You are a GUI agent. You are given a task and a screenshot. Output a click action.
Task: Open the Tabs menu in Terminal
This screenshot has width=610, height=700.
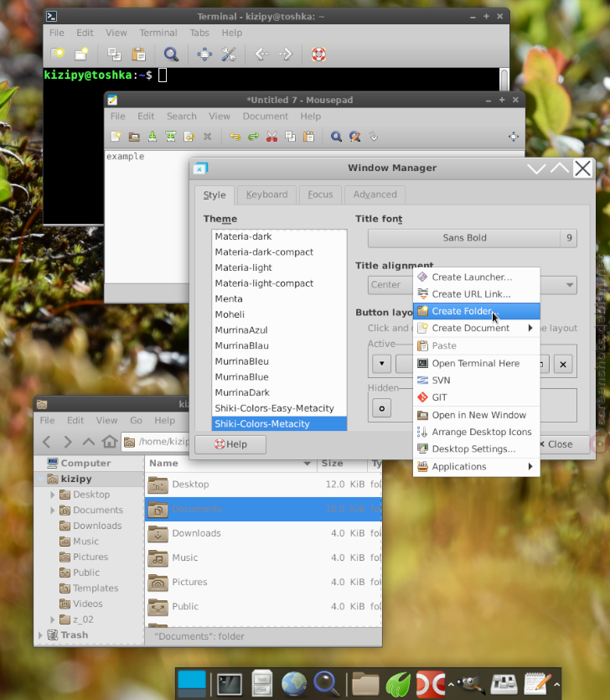click(199, 33)
